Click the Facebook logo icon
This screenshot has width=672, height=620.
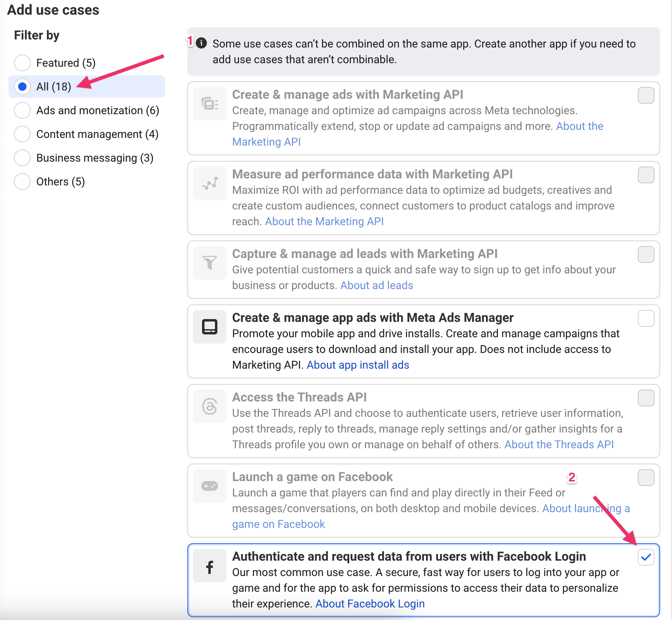210,566
